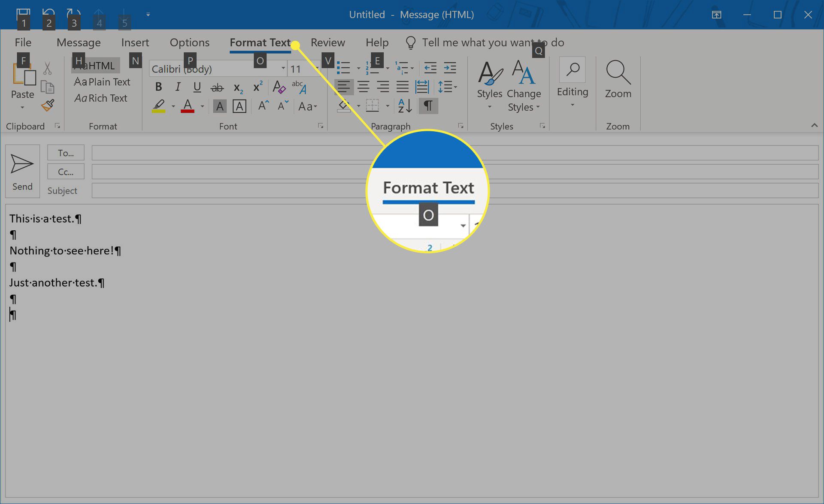Click the Send button
Image resolution: width=824 pixels, height=504 pixels.
click(x=23, y=170)
